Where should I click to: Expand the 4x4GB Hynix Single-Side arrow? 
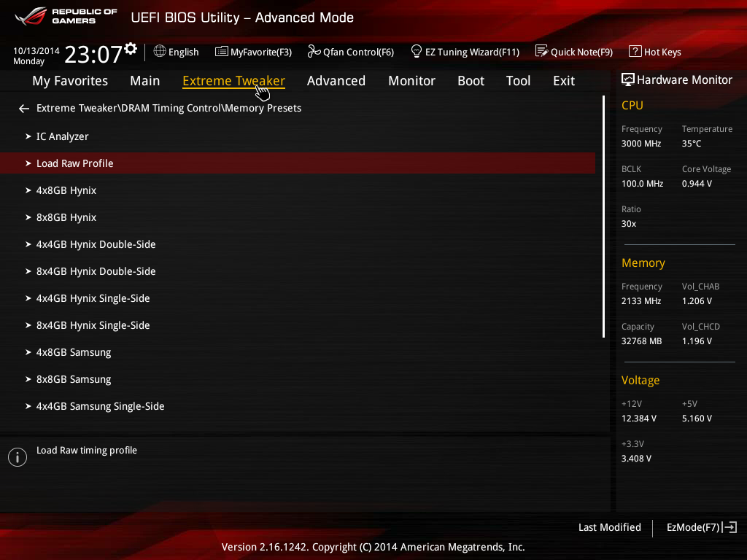pyautogui.click(x=28, y=298)
